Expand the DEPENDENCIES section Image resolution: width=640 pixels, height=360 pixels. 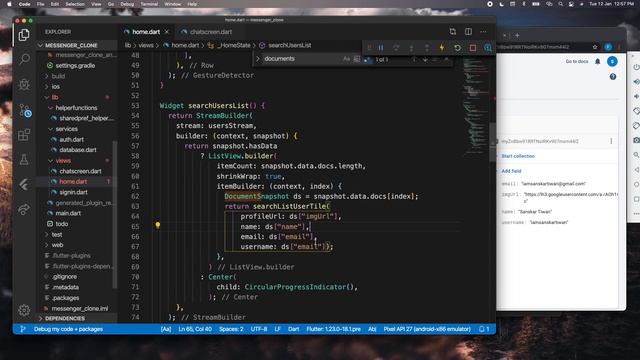click(x=65, y=318)
